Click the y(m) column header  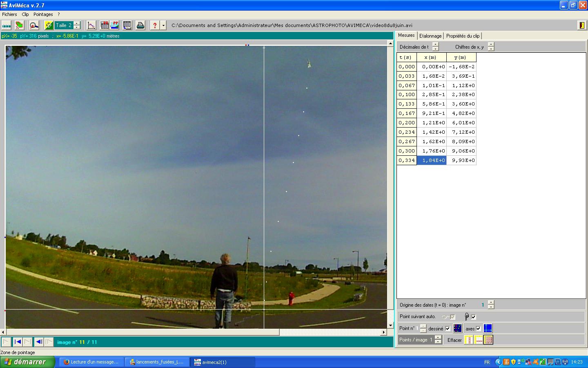(x=461, y=57)
